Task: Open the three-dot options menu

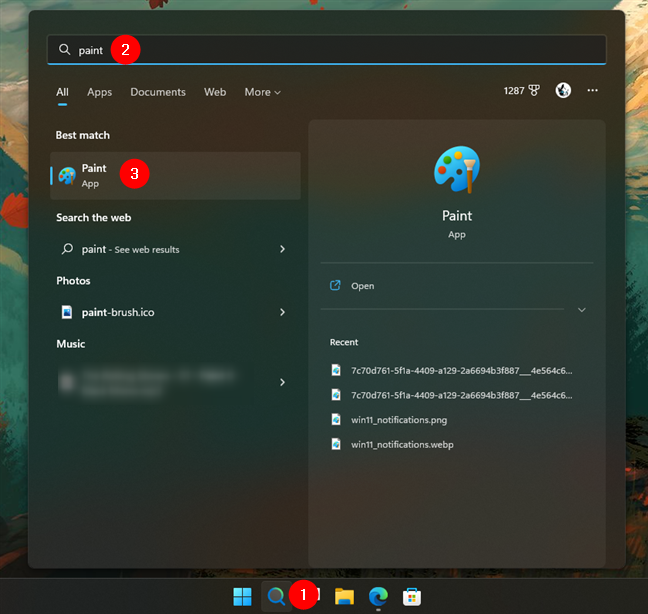Action: click(592, 90)
